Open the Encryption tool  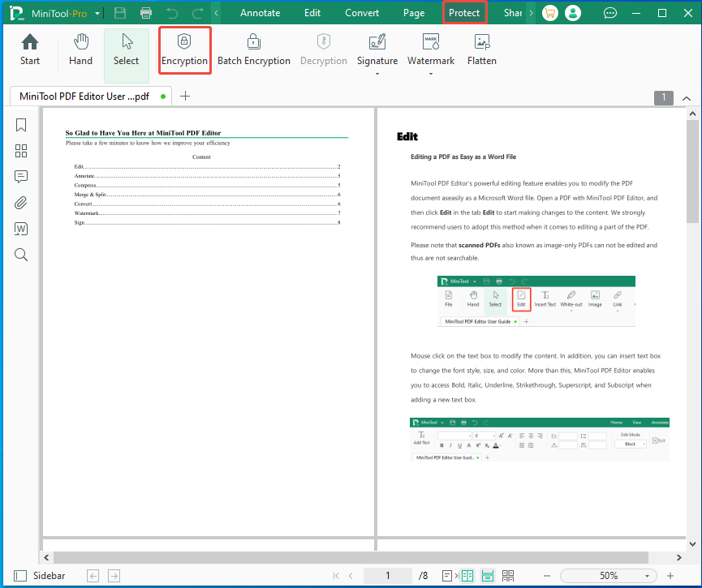tap(184, 50)
